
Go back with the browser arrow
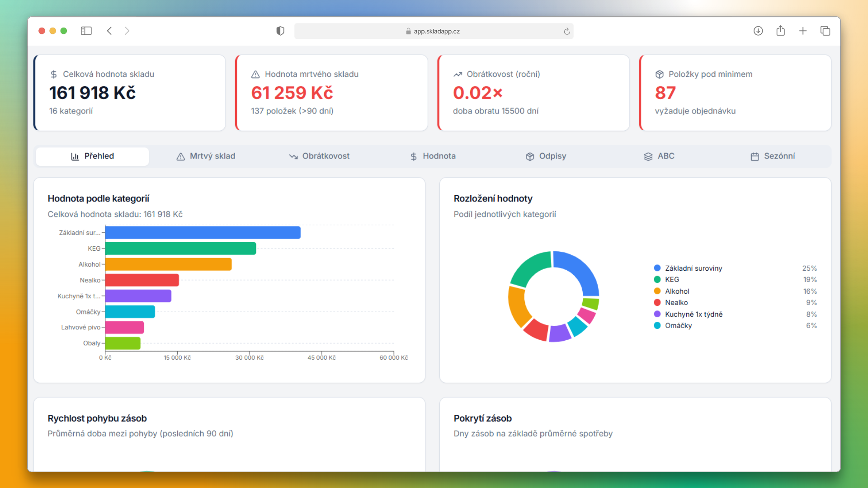(109, 31)
